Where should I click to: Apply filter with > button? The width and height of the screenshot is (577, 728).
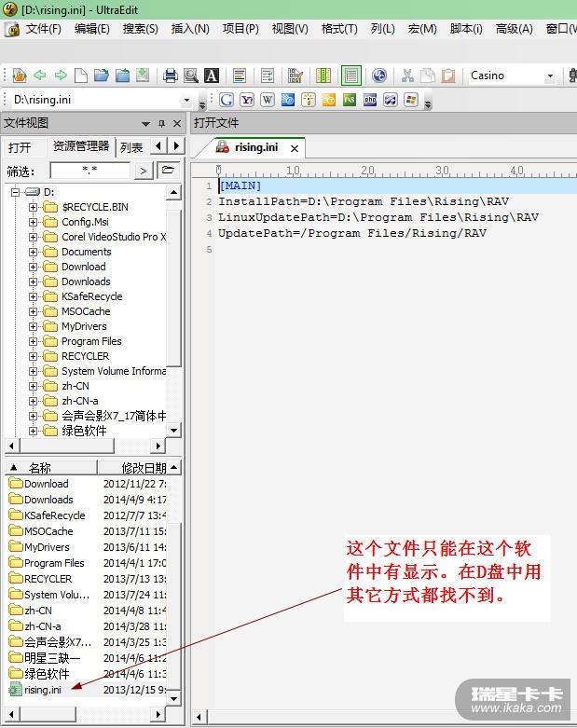click(x=144, y=171)
